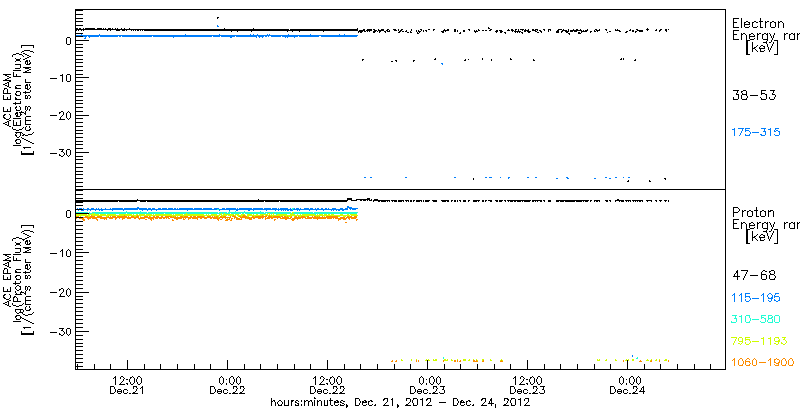Click the cyan 310-580 proton legend label
Image resolution: width=800 pixels, height=410 pixels.
click(756, 320)
